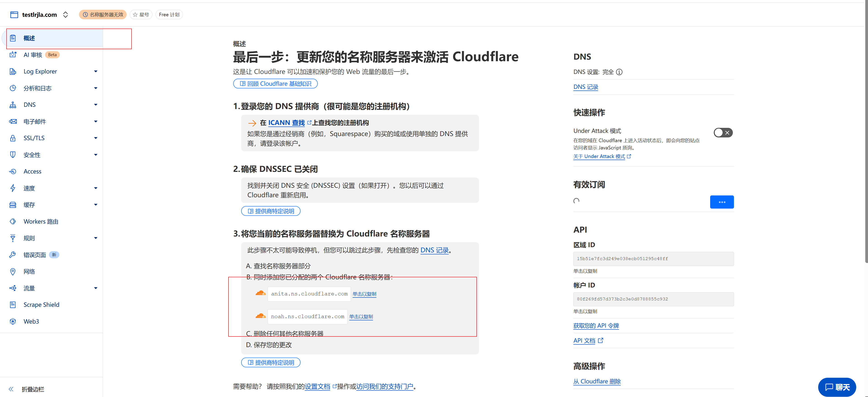The image size is (868, 397).
Task: Open the Workers 路由 sidebar item
Action: [x=41, y=222]
